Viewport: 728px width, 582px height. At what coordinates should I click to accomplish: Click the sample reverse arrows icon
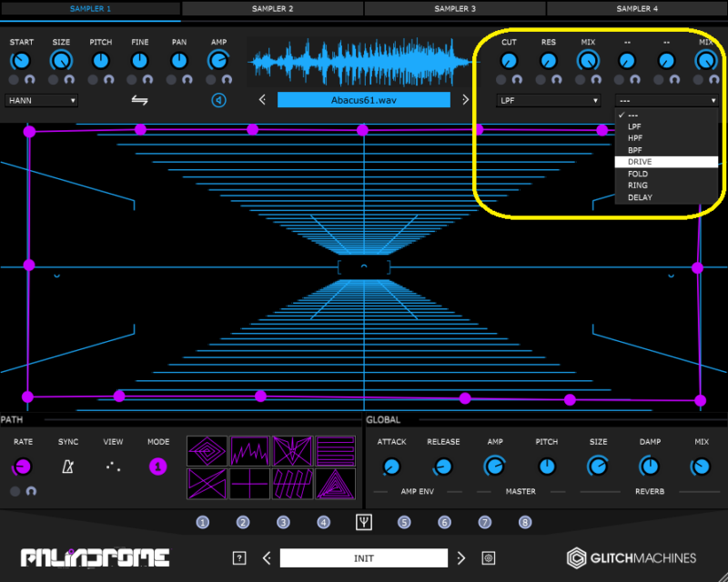tap(139, 100)
